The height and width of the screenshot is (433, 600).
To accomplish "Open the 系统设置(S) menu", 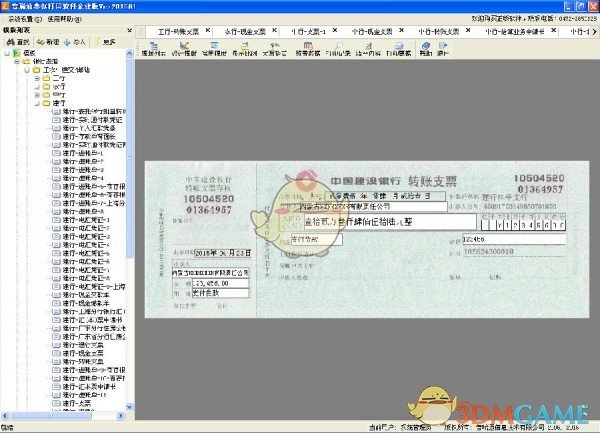I will (x=25, y=19).
